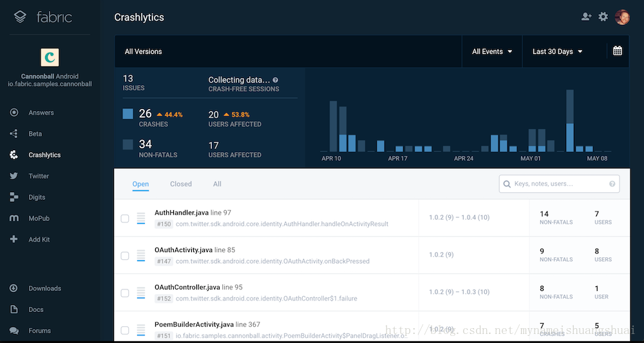Expand the All Events dropdown

pos(492,52)
